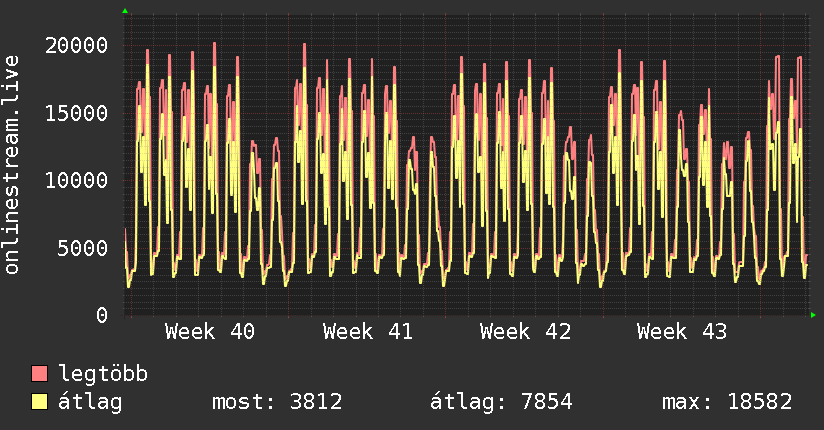Click the 'Week 42' axis label

(525, 332)
